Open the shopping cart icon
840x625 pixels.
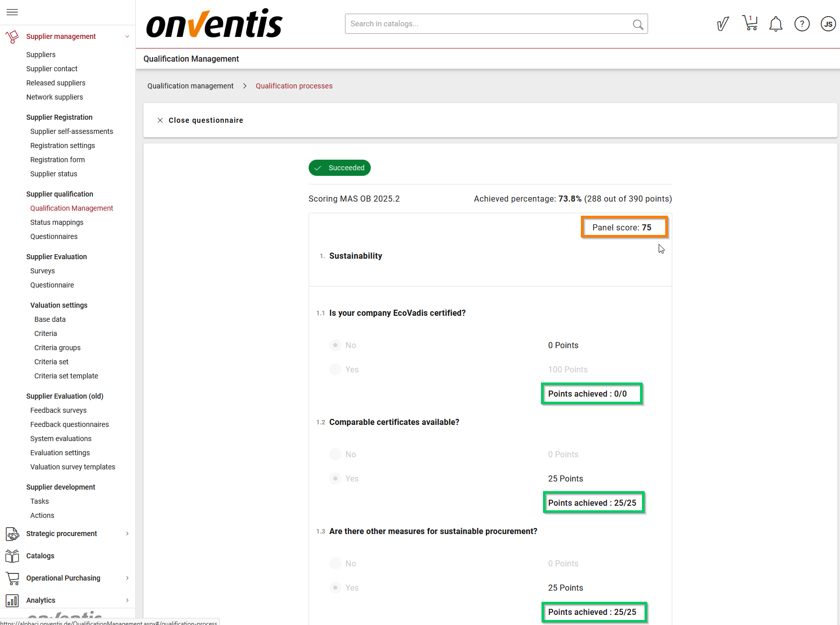click(x=750, y=23)
